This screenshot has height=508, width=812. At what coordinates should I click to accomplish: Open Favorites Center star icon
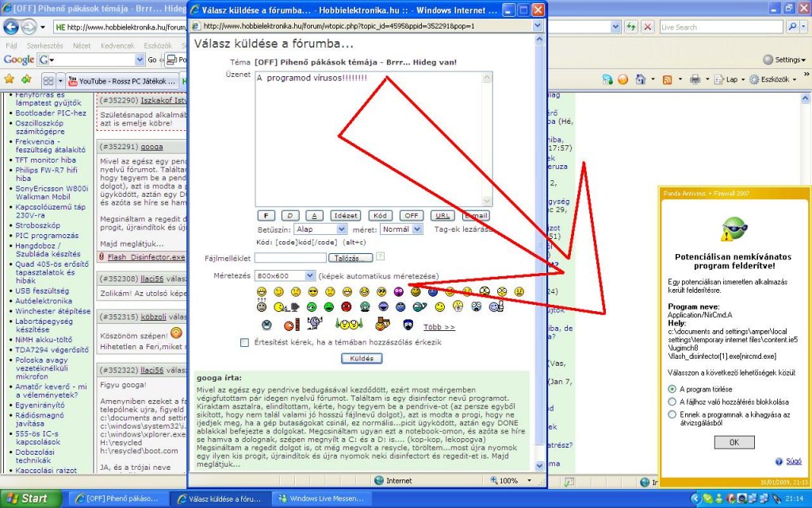click(10, 80)
